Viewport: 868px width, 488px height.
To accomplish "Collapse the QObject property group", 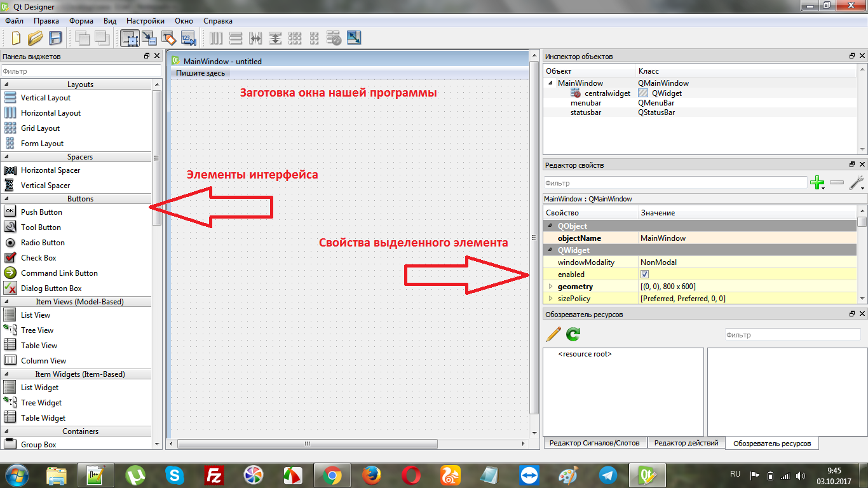I will click(x=551, y=226).
